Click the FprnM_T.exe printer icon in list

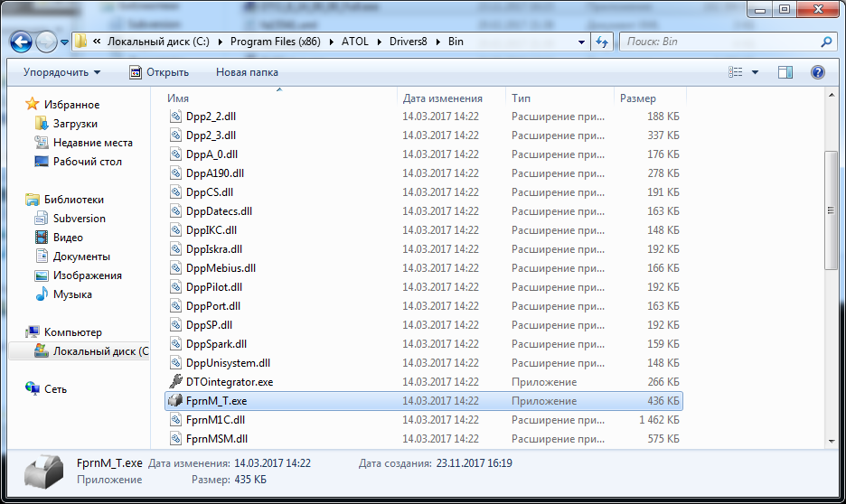coord(176,401)
